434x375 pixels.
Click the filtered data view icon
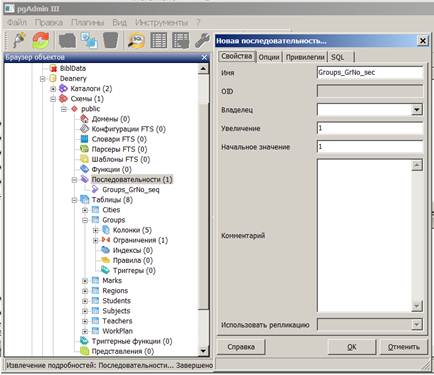coord(181,40)
